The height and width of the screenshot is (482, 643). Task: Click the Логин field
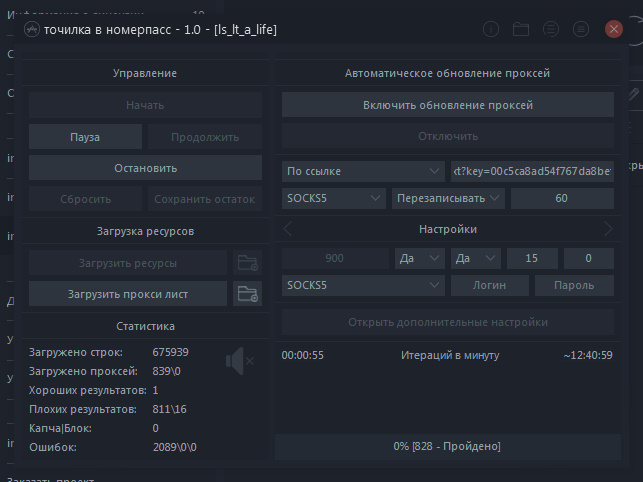[490, 285]
